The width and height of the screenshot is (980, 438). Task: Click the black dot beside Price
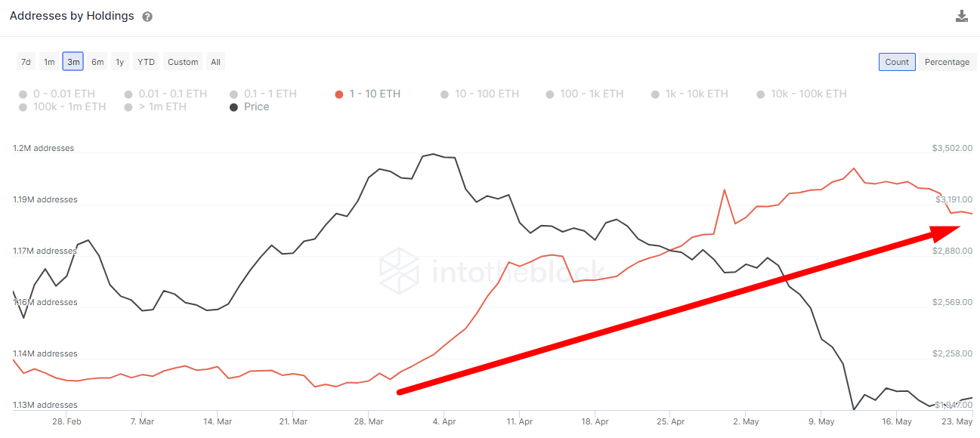point(235,106)
